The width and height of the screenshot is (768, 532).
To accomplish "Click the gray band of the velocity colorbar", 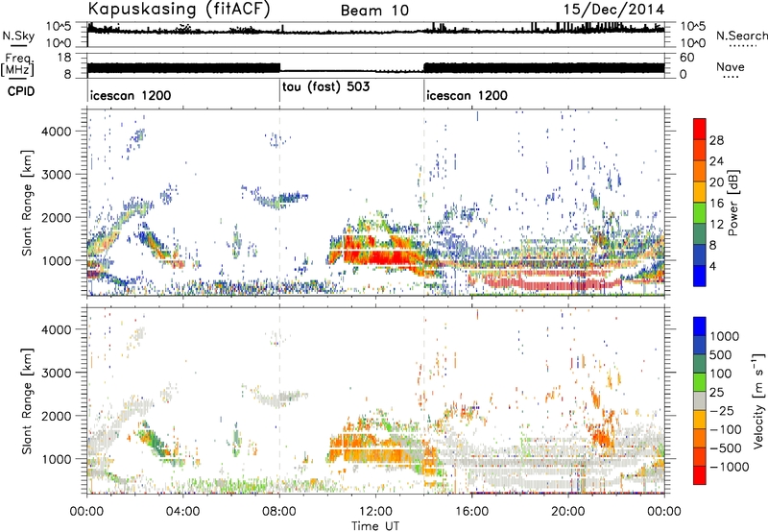I will pyautogui.click(x=700, y=401).
